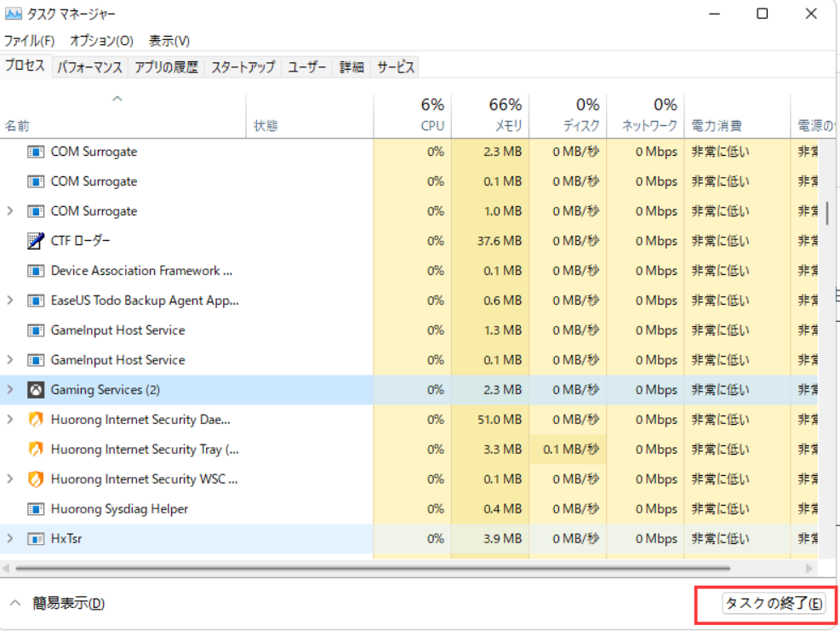Click the Device Association Framework process icon
This screenshot has width=840, height=636.
(36, 271)
